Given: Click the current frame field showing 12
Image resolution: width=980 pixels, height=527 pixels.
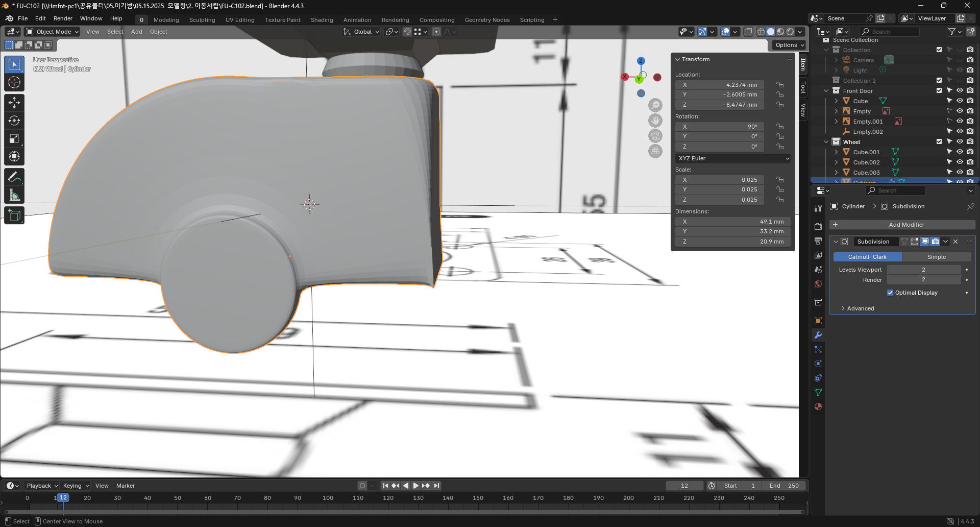Looking at the screenshot, I should 684,486.
